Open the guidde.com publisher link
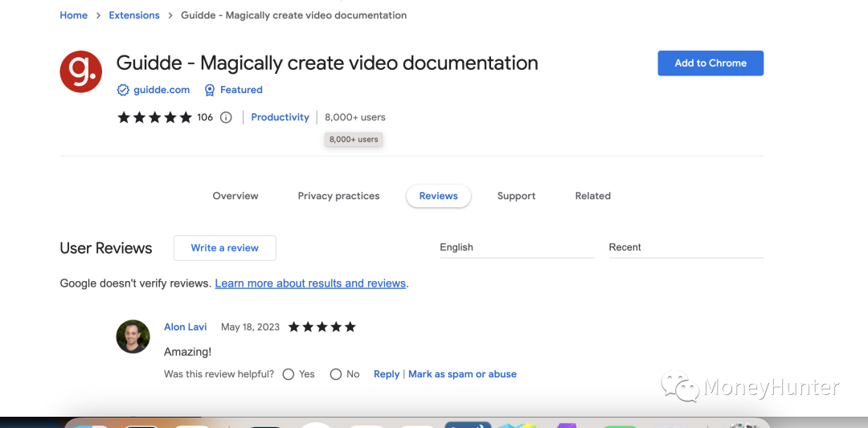The height and width of the screenshot is (428, 868). [x=162, y=90]
